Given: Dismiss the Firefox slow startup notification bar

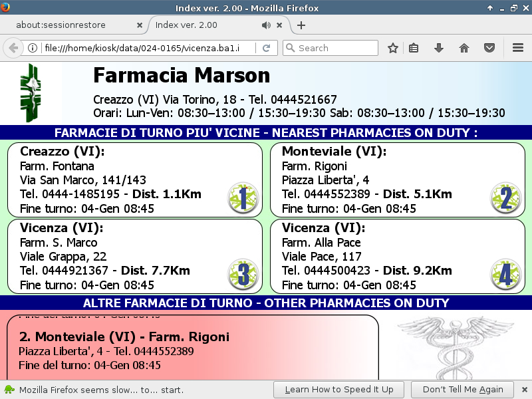Looking at the screenshot, I should point(524,389).
